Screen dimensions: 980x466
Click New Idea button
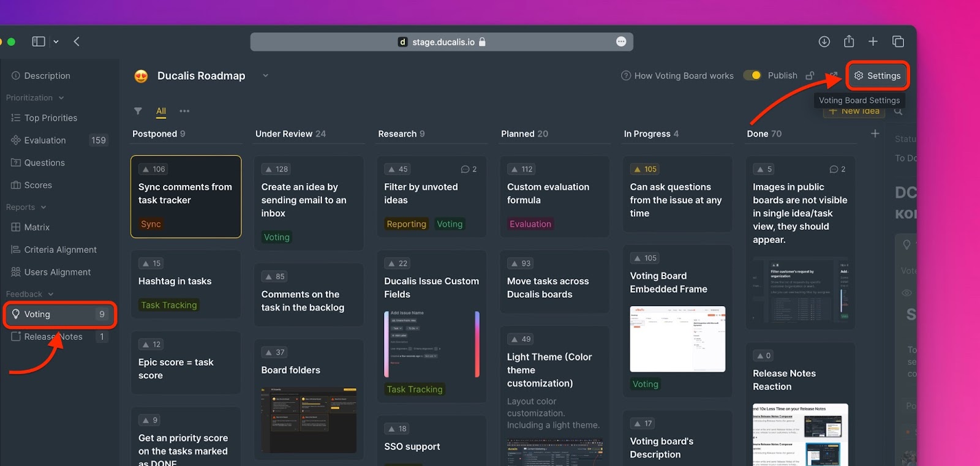click(854, 111)
